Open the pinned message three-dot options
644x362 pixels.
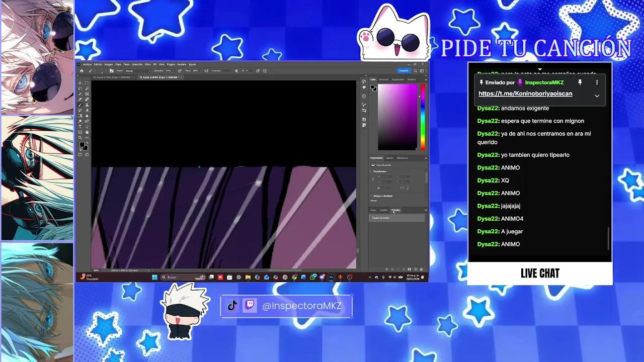click(x=597, y=82)
